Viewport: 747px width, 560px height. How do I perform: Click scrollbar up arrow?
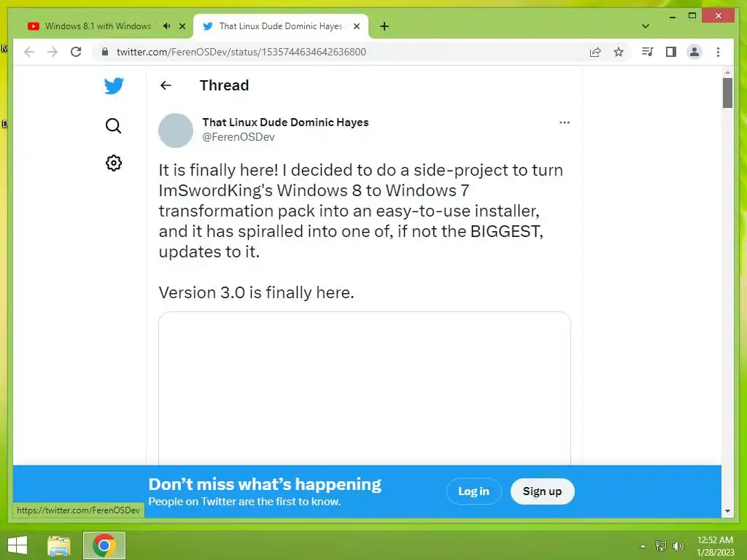(727, 72)
